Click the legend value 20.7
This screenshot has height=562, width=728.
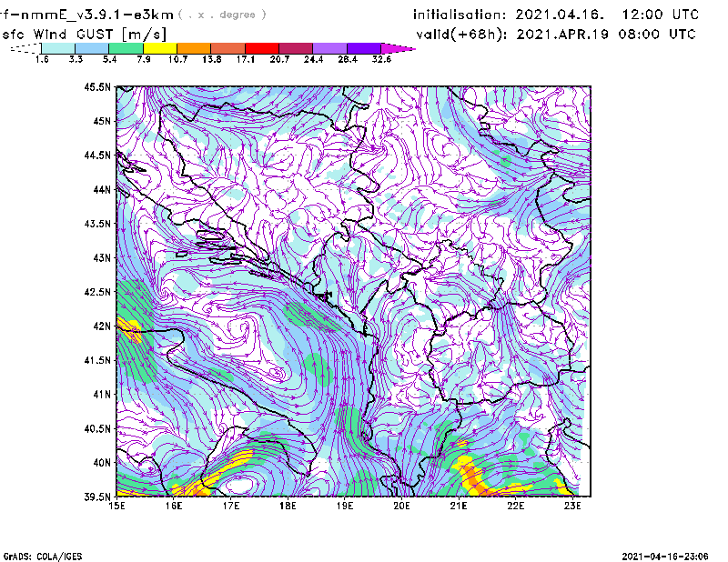(279, 59)
